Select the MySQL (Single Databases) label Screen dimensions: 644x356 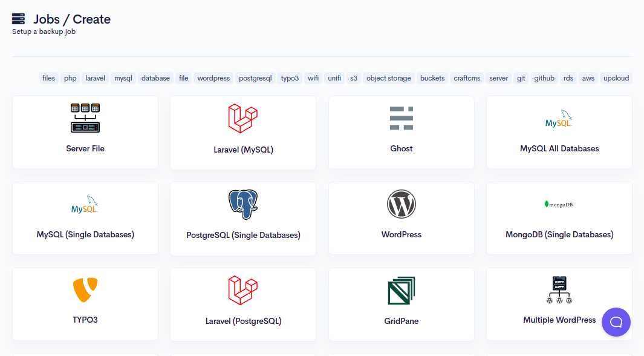[85, 234]
